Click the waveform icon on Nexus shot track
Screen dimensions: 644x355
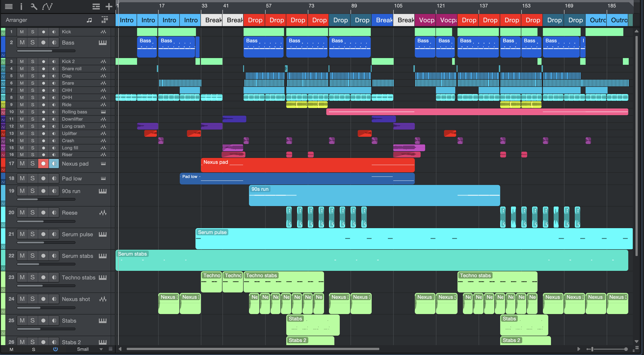pos(103,299)
